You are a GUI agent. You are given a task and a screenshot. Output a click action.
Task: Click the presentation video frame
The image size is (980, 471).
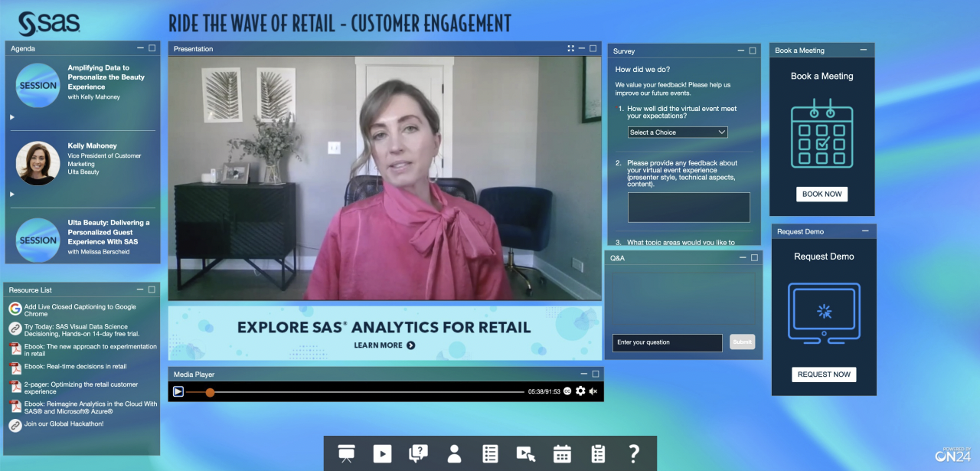click(x=385, y=178)
